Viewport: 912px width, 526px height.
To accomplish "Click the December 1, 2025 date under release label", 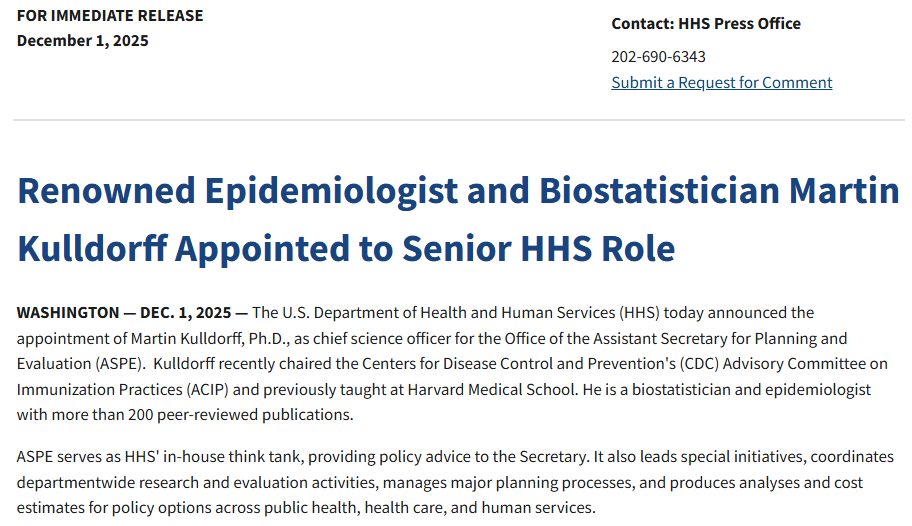I will click(x=83, y=41).
